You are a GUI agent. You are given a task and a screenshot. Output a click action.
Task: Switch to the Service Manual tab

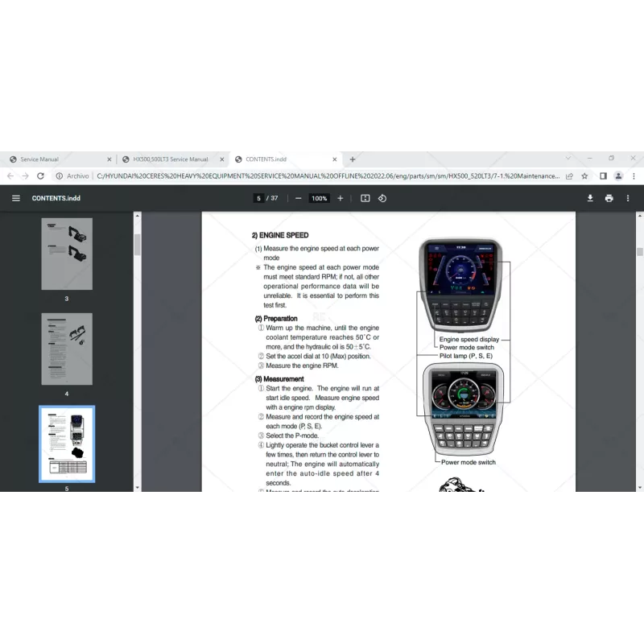[x=56, y=159]
